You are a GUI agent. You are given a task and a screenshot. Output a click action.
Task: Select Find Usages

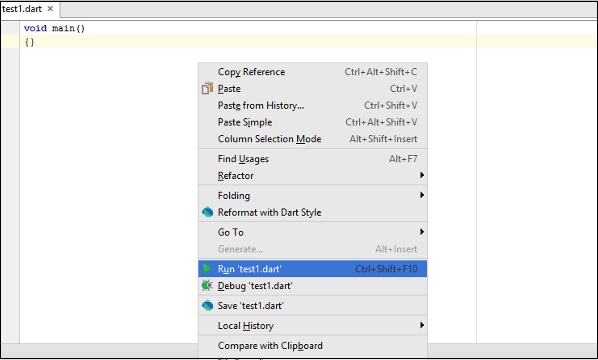point(313,159)
